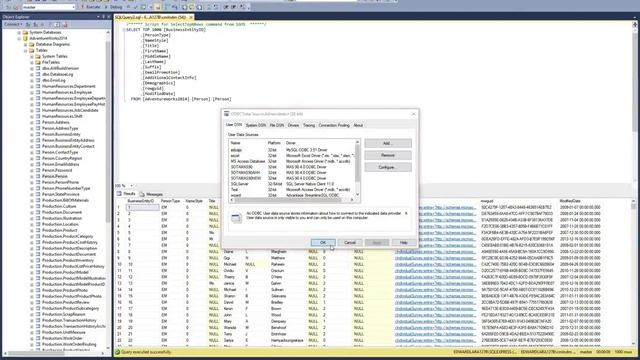Select Production.ScrapReason tree item
640x360 pixels.
(x=64, y=314)
